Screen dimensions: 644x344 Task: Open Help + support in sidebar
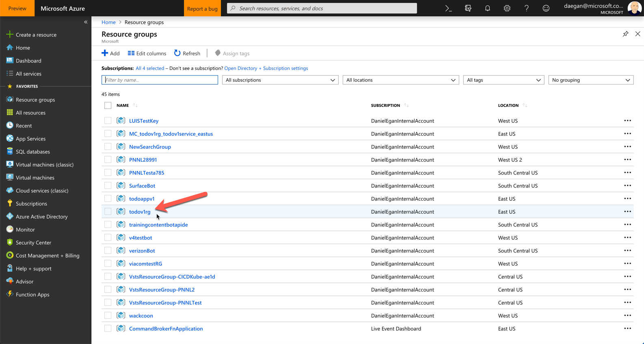click(33, 268)
